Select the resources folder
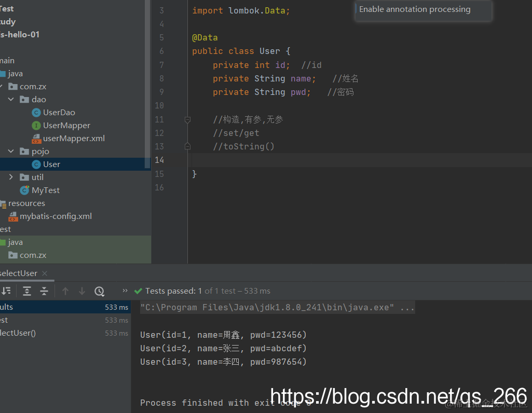Screen dimensions: 532x413 click(x=26, y=203)
